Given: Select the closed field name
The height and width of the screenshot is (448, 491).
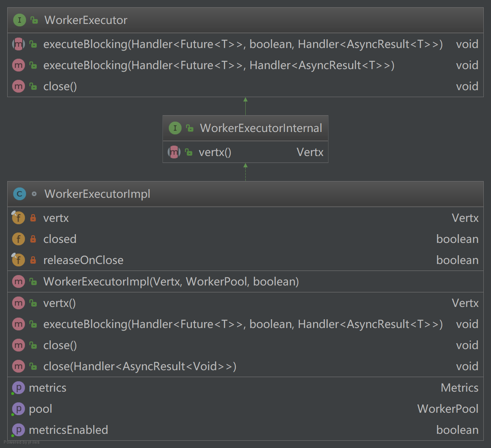Looking at the screenshot, I should [60, 239].
